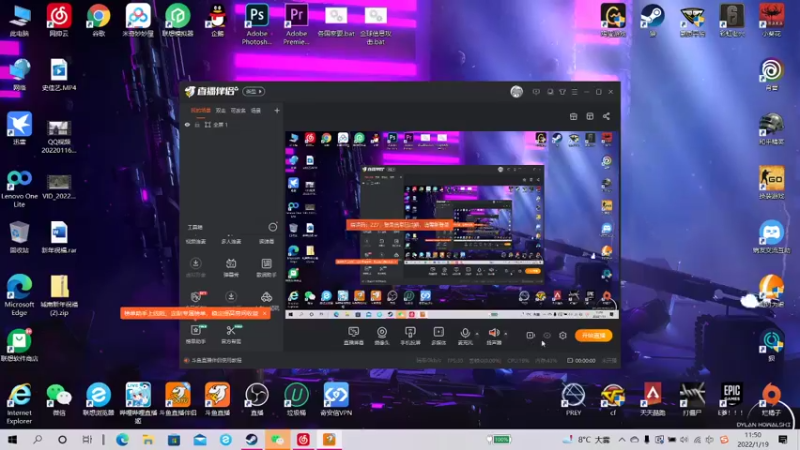Open the phone screen mirroring source

pos(410,336)
